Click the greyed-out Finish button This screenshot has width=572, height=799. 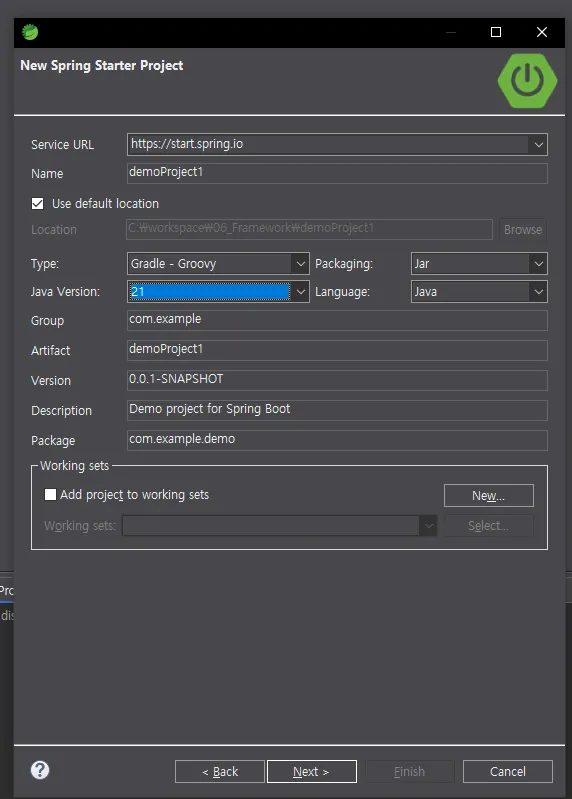pyautogui.click(x=410, y=771)
